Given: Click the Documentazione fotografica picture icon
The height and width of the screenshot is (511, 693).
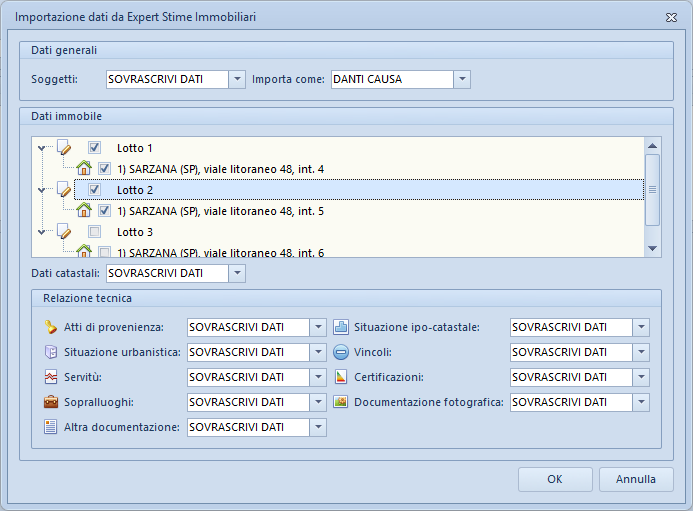Looking at the screenshot, I should (340, 402).
